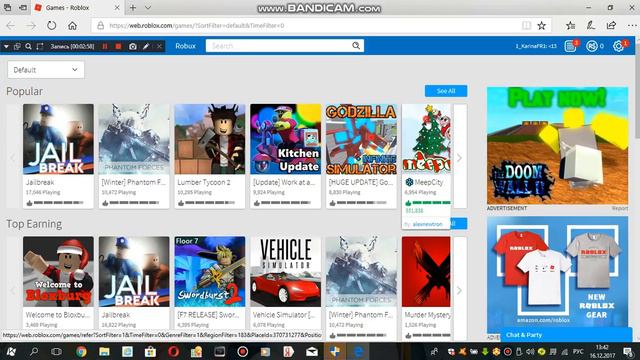Open File Explorer from taskbar
This screenshot has height=360, width=640.
point(104,351)
